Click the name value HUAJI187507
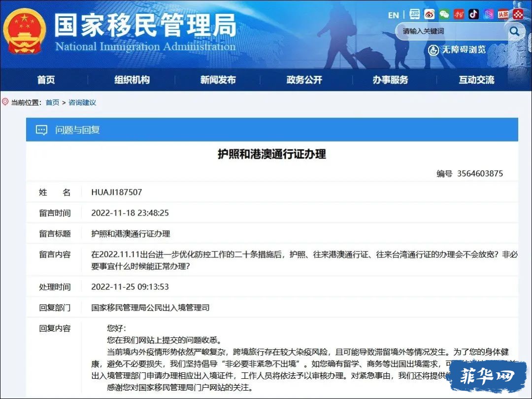The height and width of the screenshot is (399, 532). 116,192
